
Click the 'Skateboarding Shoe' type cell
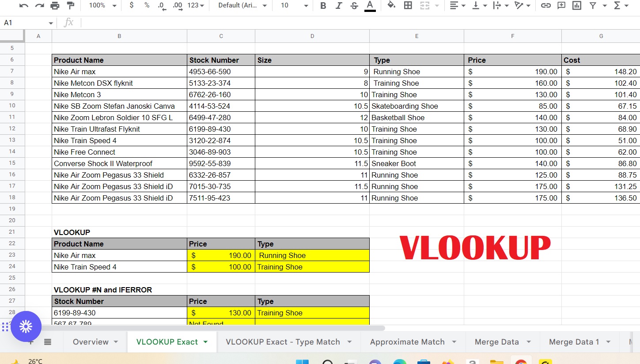417,106
